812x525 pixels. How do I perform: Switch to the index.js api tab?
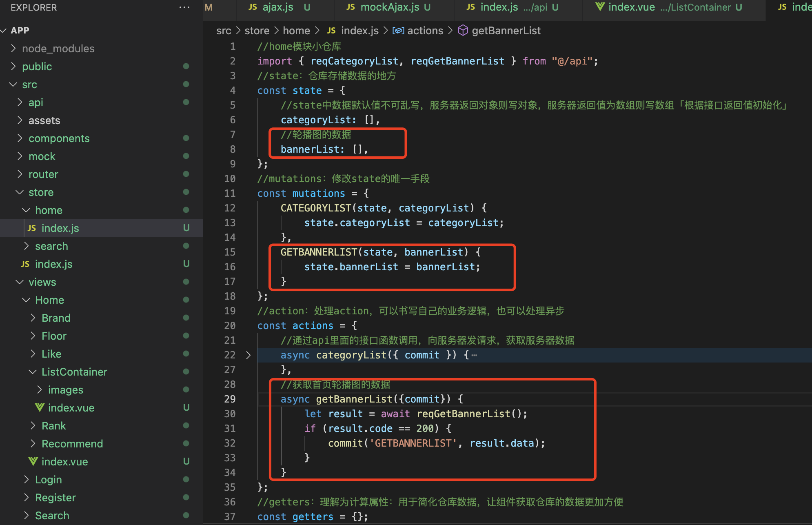[x=499, y=7]
